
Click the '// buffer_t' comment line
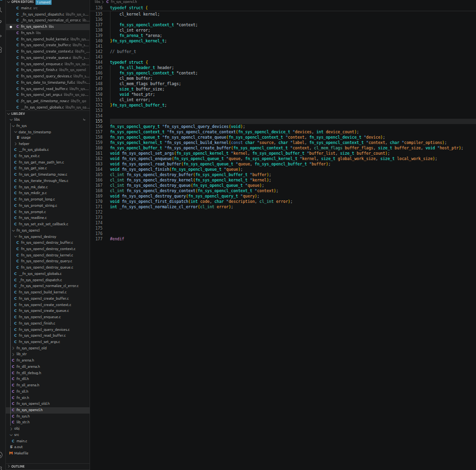(x=123, y=52)
